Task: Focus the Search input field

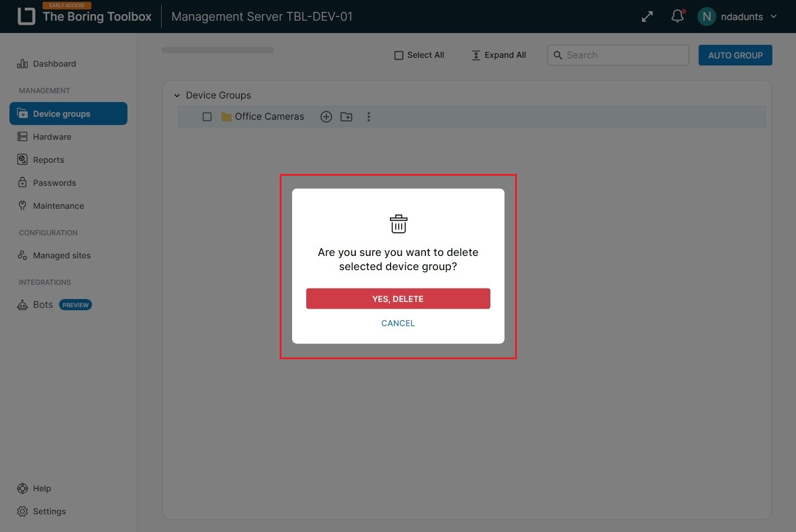Action: (624, 55)
